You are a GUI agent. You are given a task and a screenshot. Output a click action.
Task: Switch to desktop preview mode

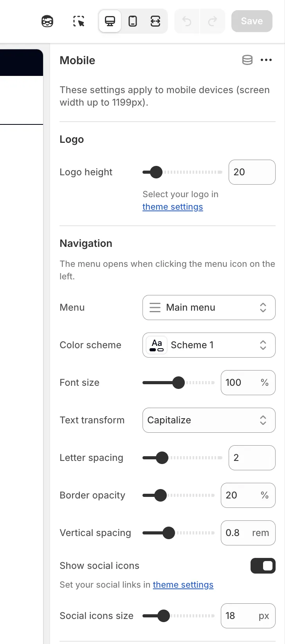[x=110, y=21]
